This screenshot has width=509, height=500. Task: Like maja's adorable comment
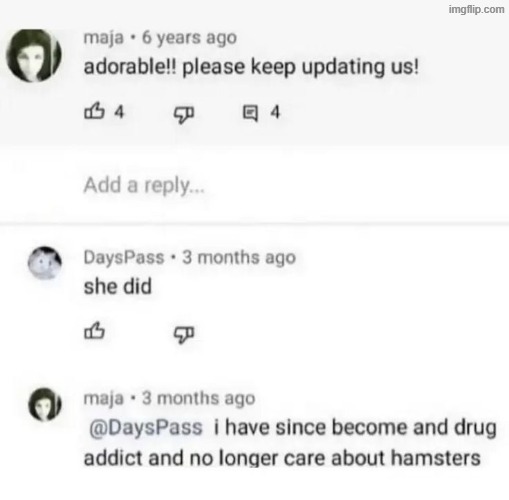click(x=94, y=111)
